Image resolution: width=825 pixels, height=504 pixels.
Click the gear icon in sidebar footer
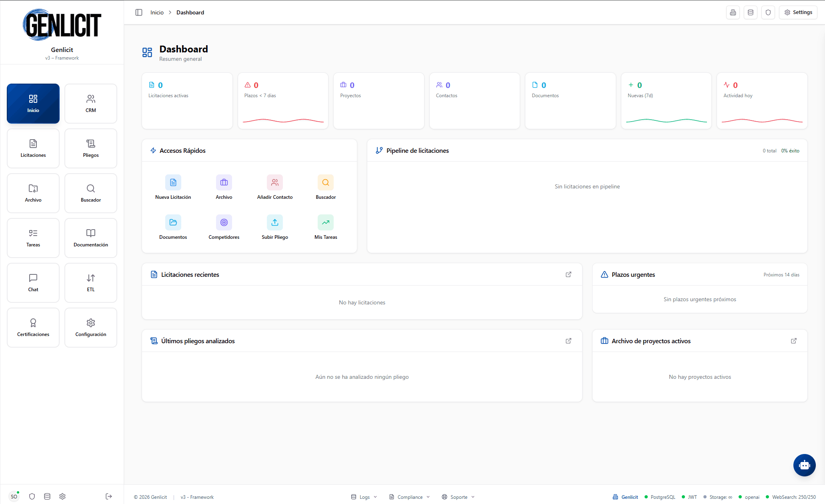coord(62,496)
